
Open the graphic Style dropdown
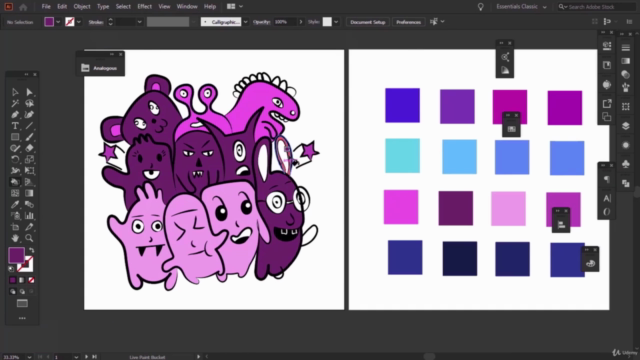[x=336, y=22]
